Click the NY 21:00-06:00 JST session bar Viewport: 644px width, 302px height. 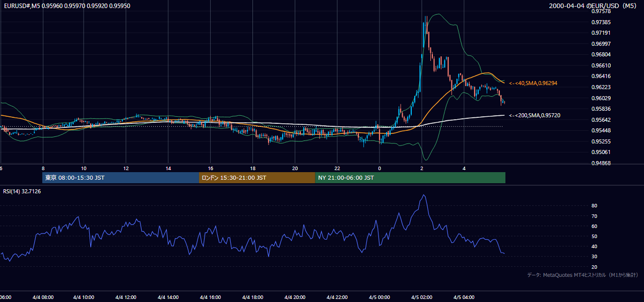tap(410, 178)
